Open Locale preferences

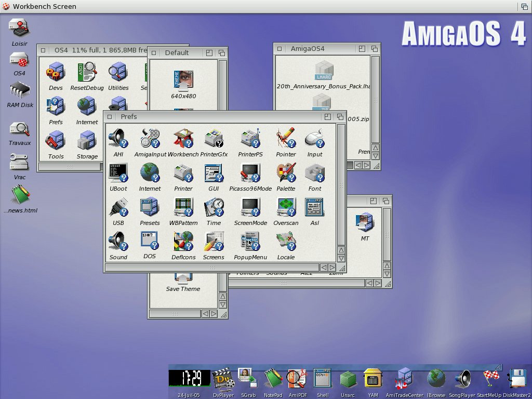(x=286, y=242)
